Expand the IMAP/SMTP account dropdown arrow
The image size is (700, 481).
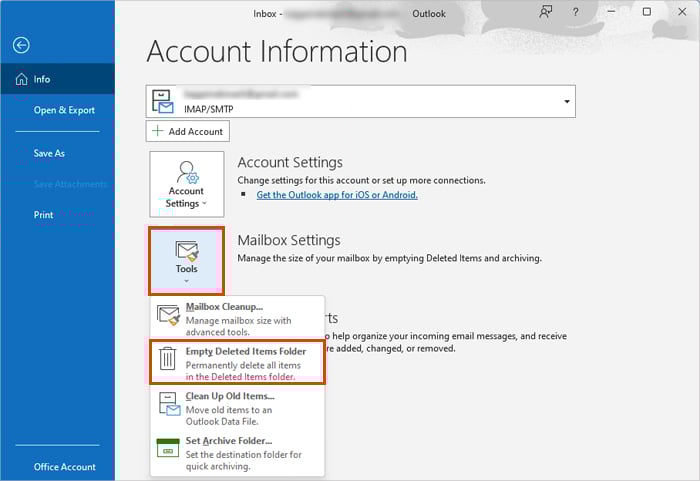(567, 101)
